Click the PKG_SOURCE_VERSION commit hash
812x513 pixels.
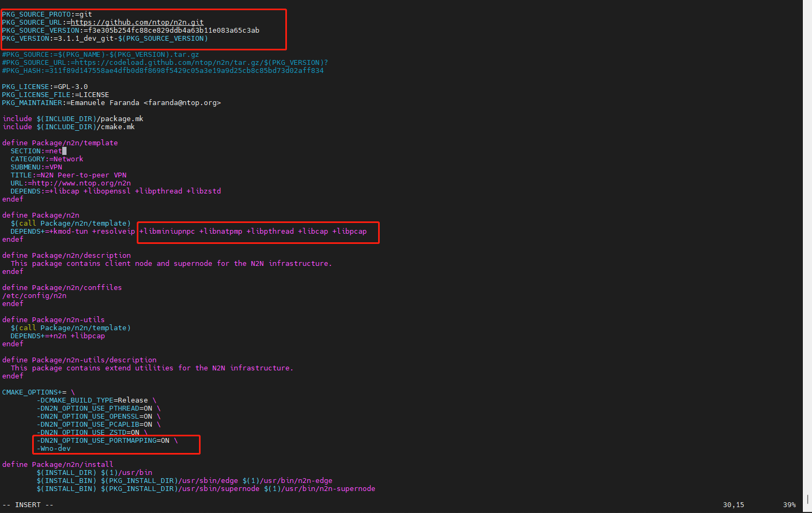174,31
